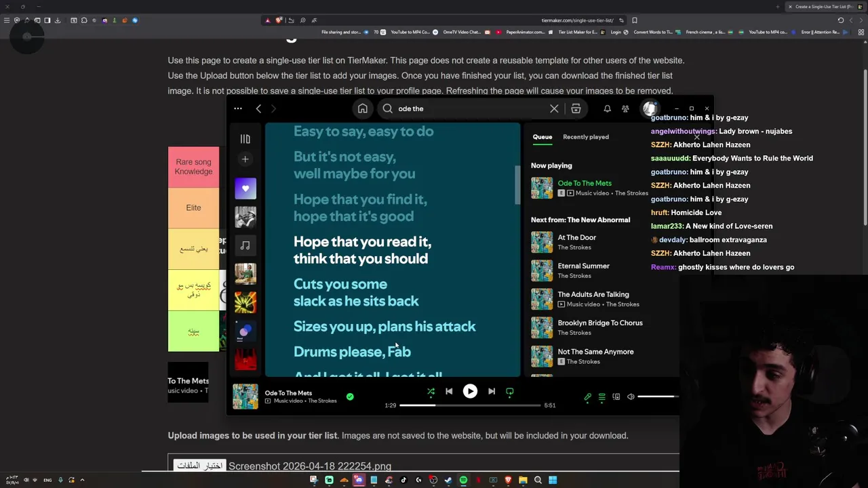The image size is (868, 488).
Task: Open Spotify Friend Activity icon
Action: 625,108
